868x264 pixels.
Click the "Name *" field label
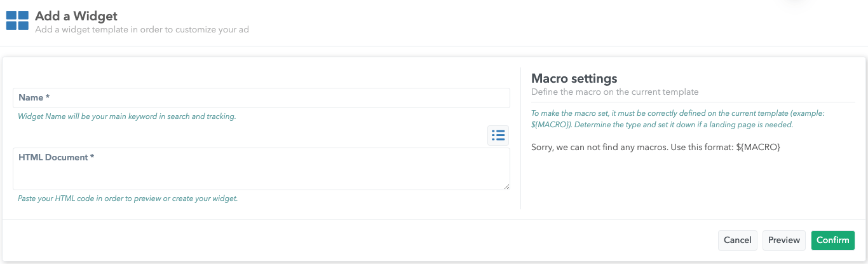tap(34, 97)
